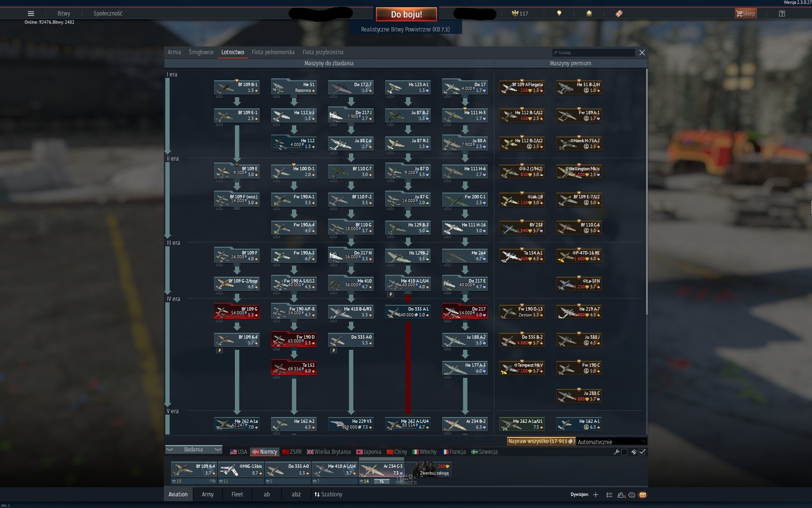Select premium BV 238 flying boat
812x508 pixels.
pyautogui.click(x=522, y=227)
